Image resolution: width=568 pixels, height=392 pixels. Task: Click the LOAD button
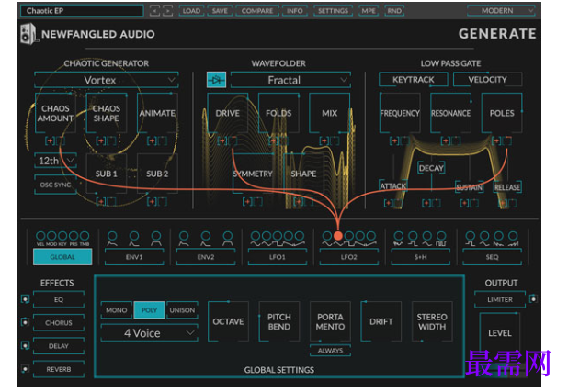pos(191,11)
